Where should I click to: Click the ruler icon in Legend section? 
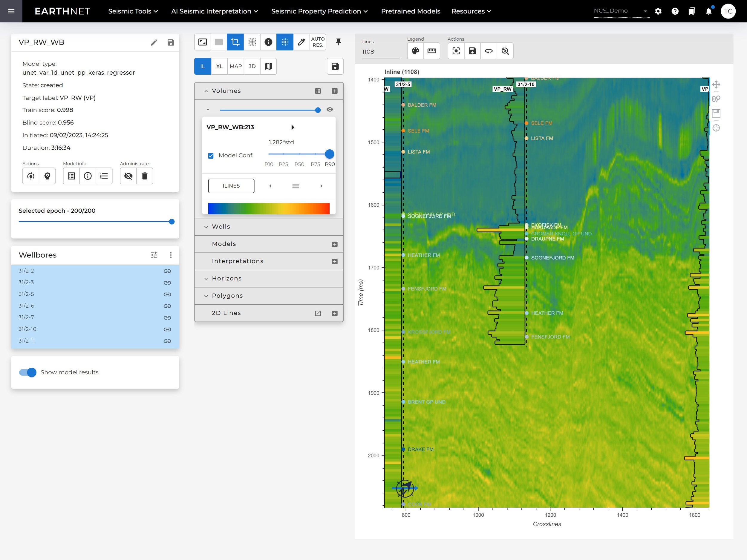tap(432, 51)
